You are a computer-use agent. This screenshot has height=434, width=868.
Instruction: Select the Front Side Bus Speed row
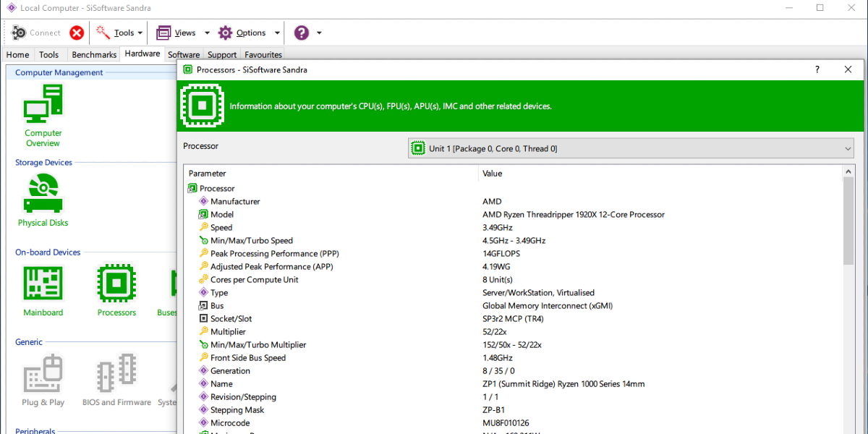(x=514, y=357)
